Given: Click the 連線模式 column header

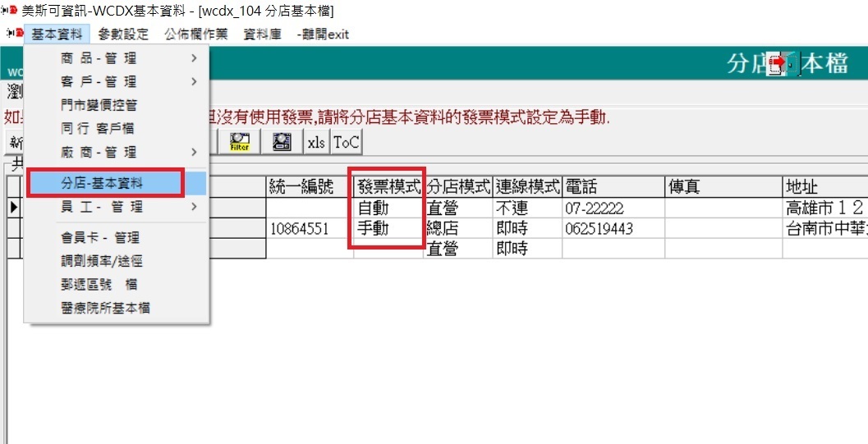Looking at the screenshot, I should [x=527, y=187].
